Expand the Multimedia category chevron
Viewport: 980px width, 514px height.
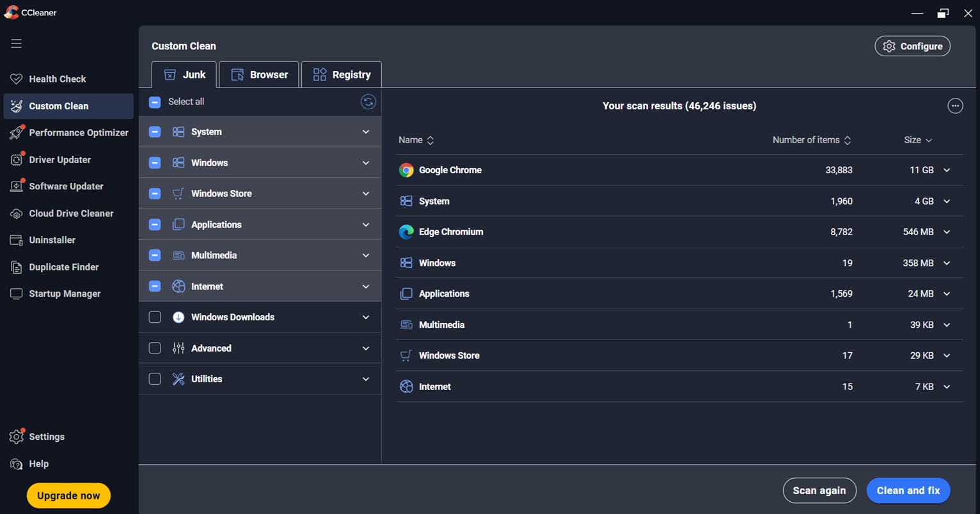366,256
